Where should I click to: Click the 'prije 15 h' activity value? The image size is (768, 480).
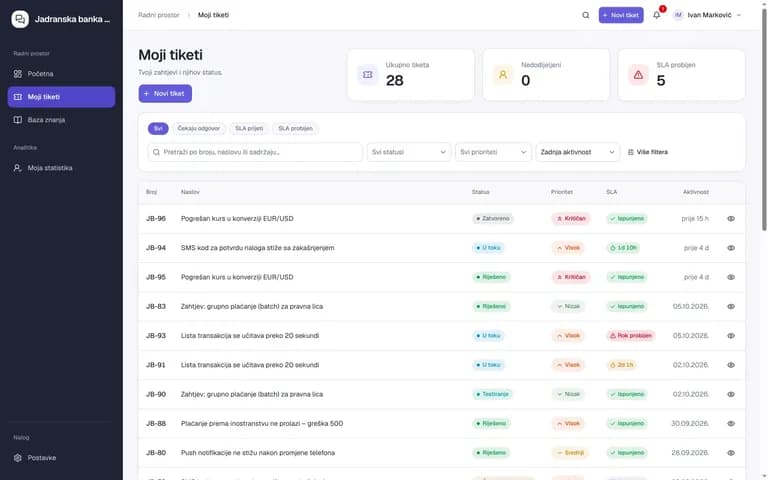point(695,218)
